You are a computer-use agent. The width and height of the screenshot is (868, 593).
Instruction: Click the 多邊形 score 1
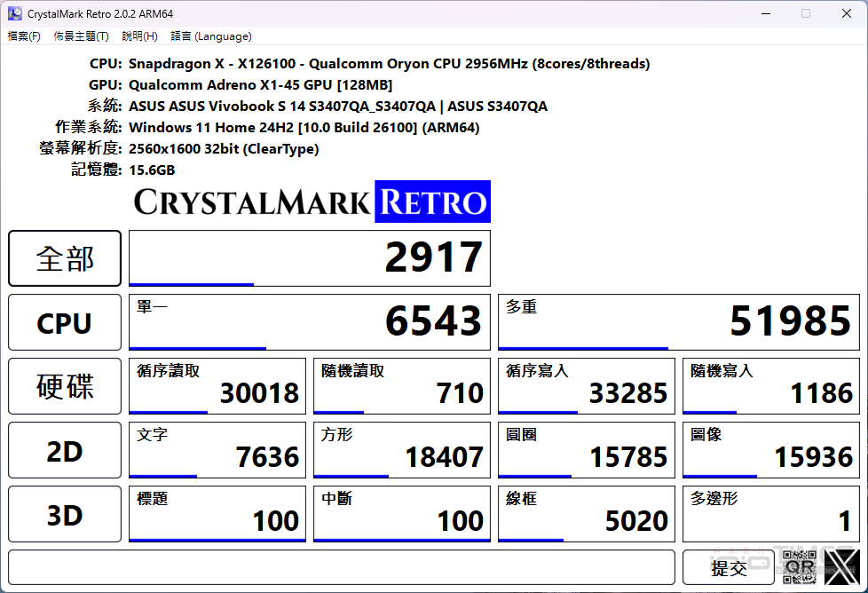point(771,514)
